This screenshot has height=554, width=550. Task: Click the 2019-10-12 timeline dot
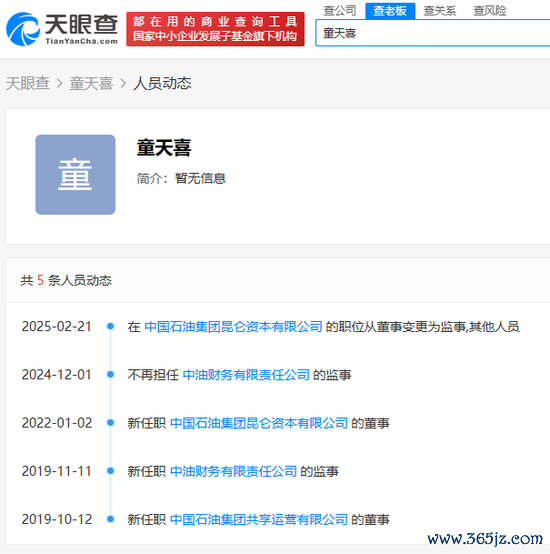click(111, 519)
